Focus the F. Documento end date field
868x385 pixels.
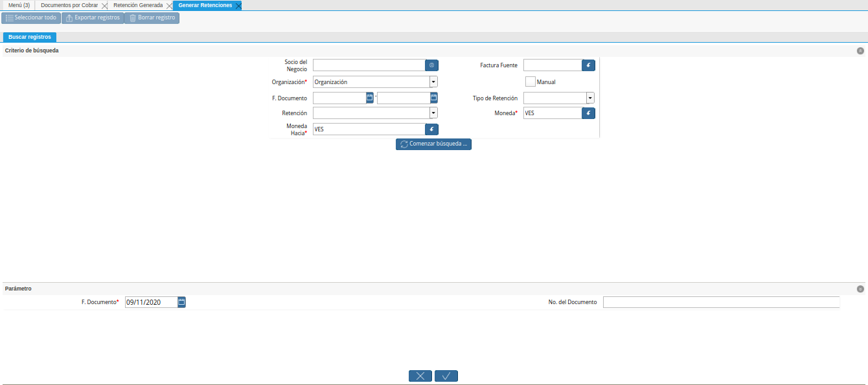point(404,98)
